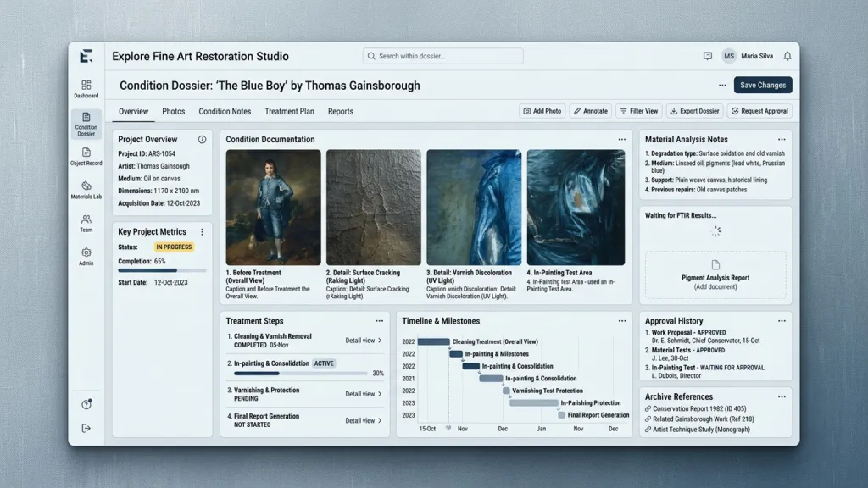Open Admin settings gear in sidebar
The height and width of the screenshot is (488, 868).
pyautogui.click(x=86, y=252)
